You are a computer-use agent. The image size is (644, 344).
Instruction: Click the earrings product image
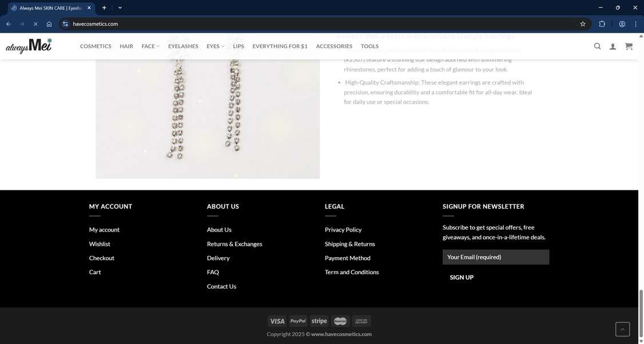click(x=208, y=119)
